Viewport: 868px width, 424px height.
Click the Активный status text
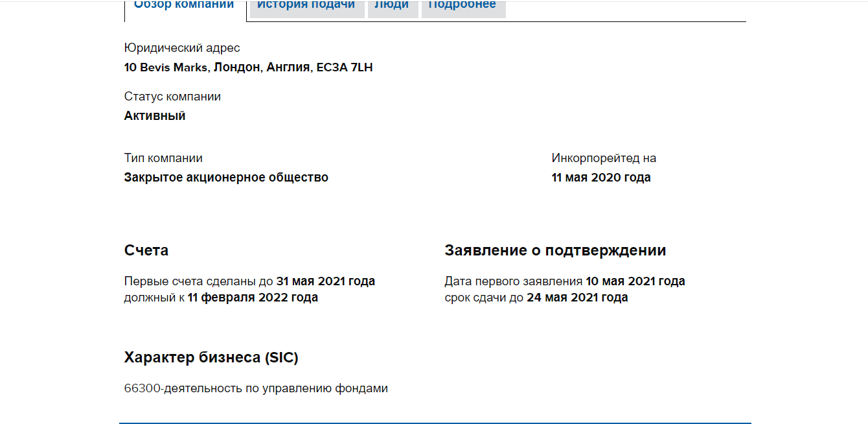click(x=155, y=115)
